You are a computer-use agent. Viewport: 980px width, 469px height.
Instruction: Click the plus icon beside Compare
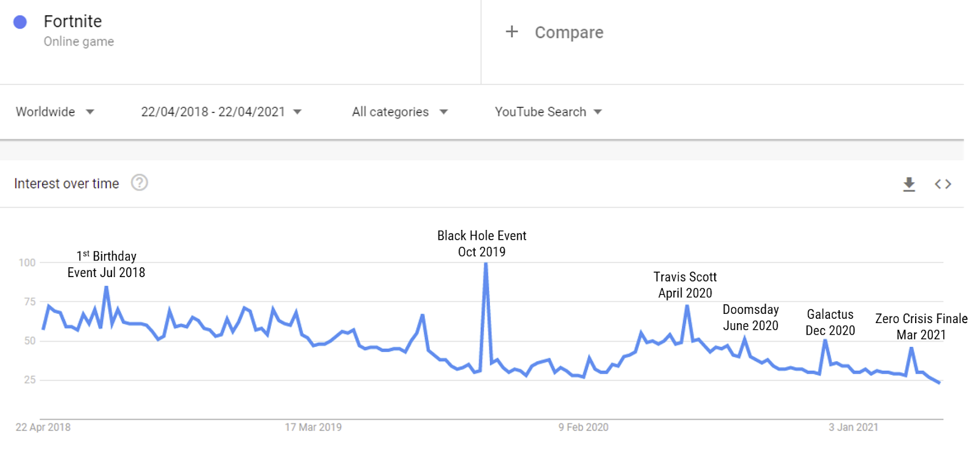(x=511, y=31)
